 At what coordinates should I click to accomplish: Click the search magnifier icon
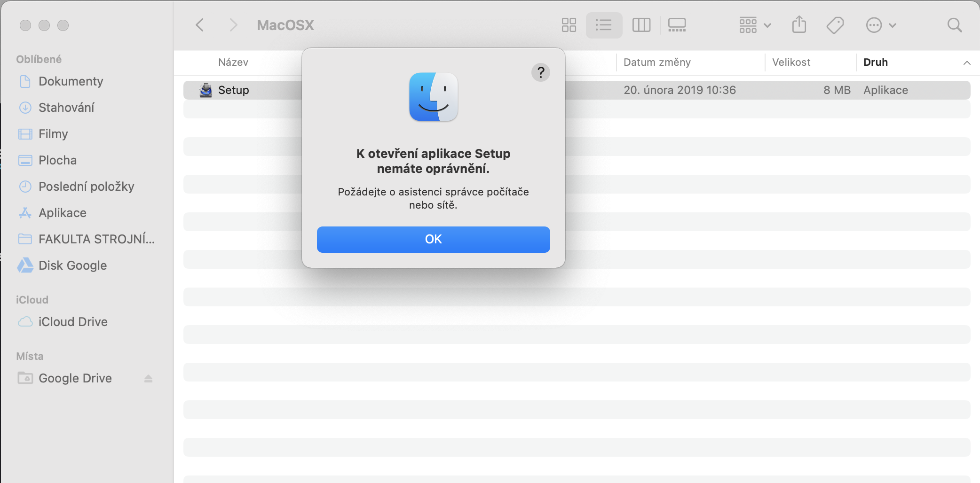[x=954, y=25]
